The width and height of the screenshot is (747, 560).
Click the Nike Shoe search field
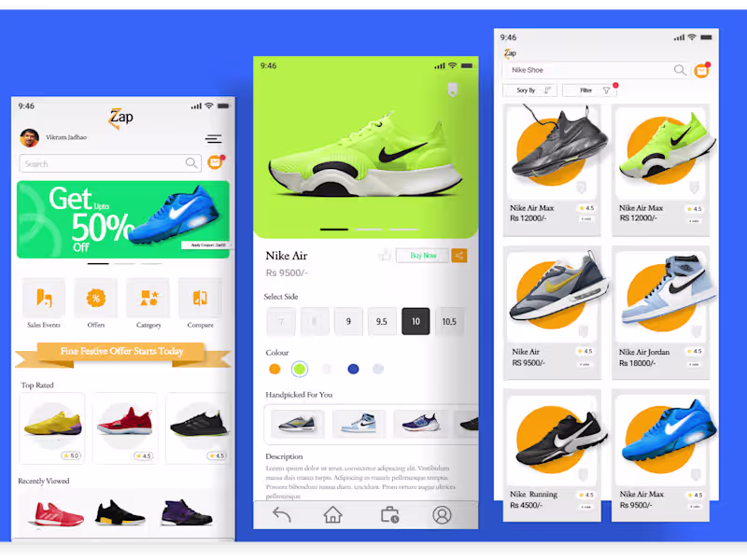(596, 71)
